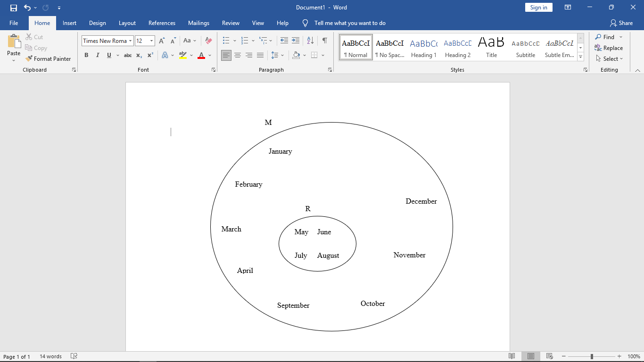This screenshot has width=644, height=362.
Task: Open the font size dropdown
Action: click(x=151, y=41)
